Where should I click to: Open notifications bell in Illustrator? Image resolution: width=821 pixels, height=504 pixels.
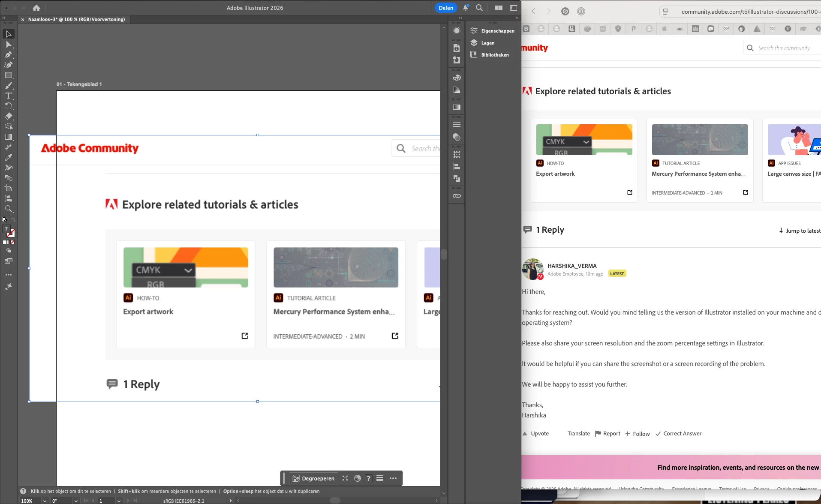pyautogui.click(x=466, y=8)
